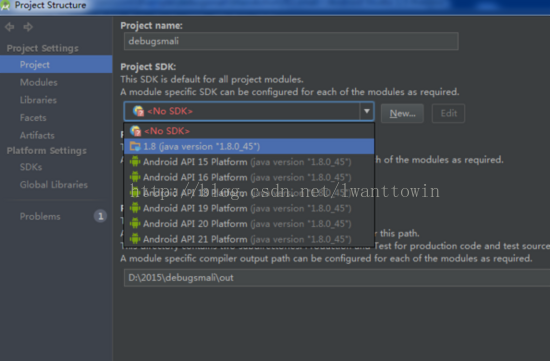Screen dimensions: 550x361
Task: Click the Edit SDK button
Action: [x=448, y=113]
